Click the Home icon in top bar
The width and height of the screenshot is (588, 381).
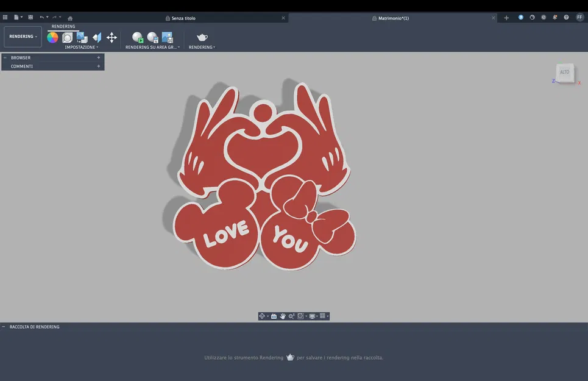(70, 18)
